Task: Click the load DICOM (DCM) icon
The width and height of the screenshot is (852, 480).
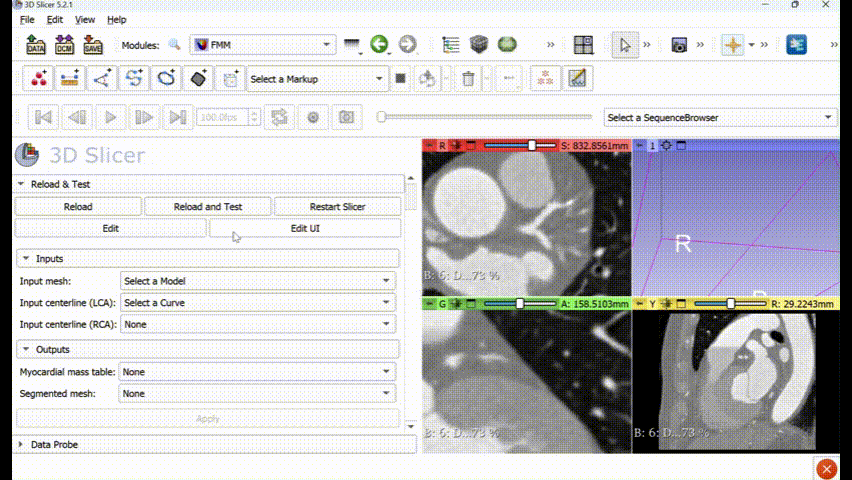Action: pos(64,45)
